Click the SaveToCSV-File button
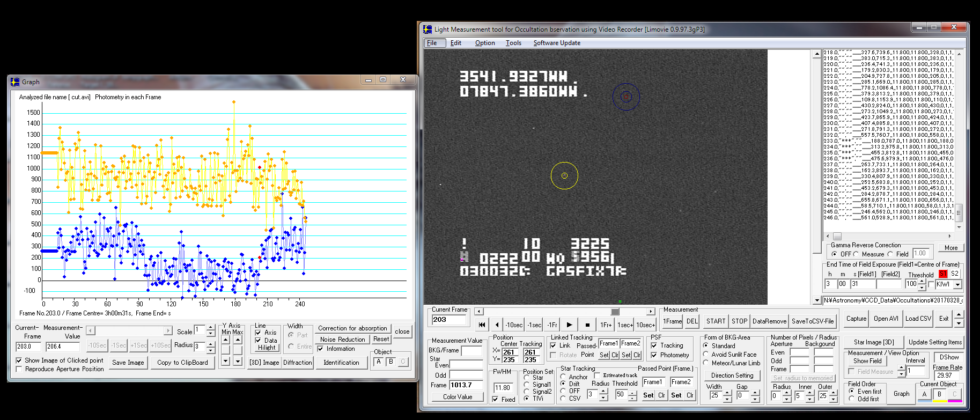 pyautogui.click(x=812, y=321)
